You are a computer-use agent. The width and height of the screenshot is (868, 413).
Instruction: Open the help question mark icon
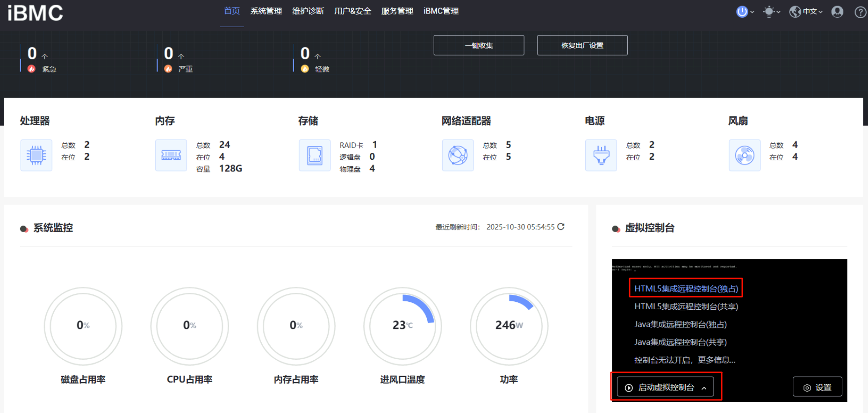point(860,12)
